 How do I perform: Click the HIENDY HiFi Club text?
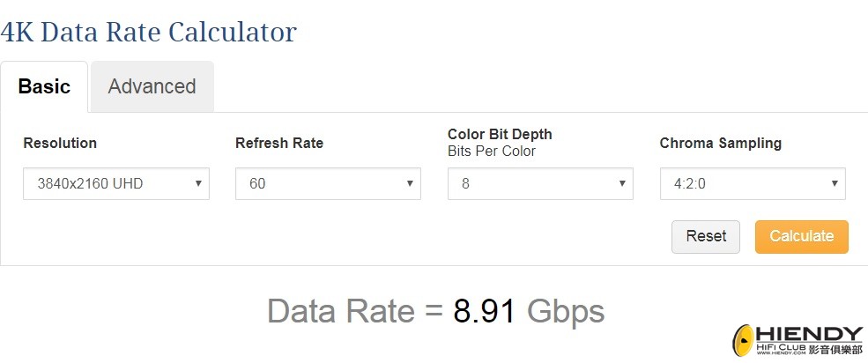(x=809, y=340)
